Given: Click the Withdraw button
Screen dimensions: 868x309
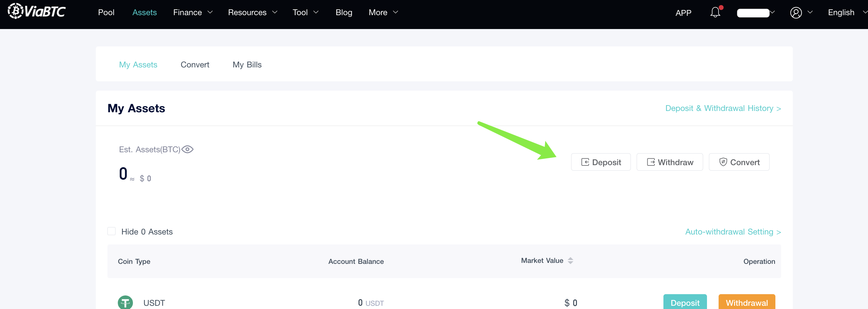Looking at the screenshot, I should pos(670,162).
